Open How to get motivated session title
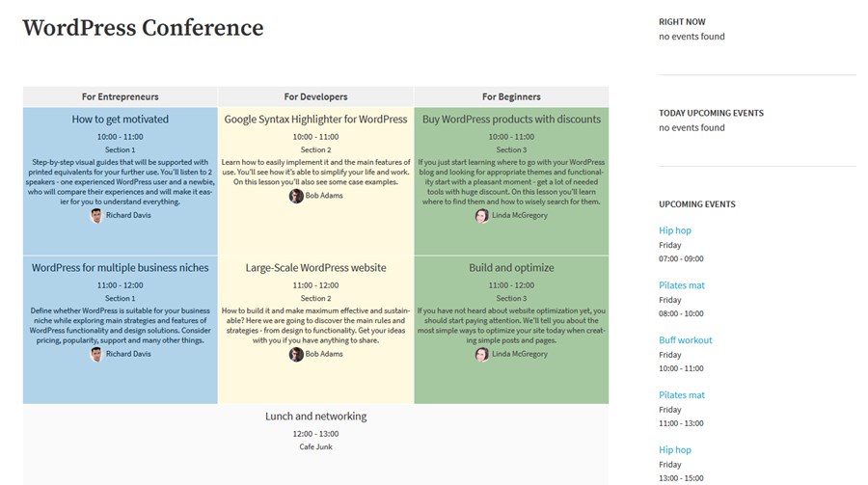Viewport: 868px width, 485px height. pos(121,119)
